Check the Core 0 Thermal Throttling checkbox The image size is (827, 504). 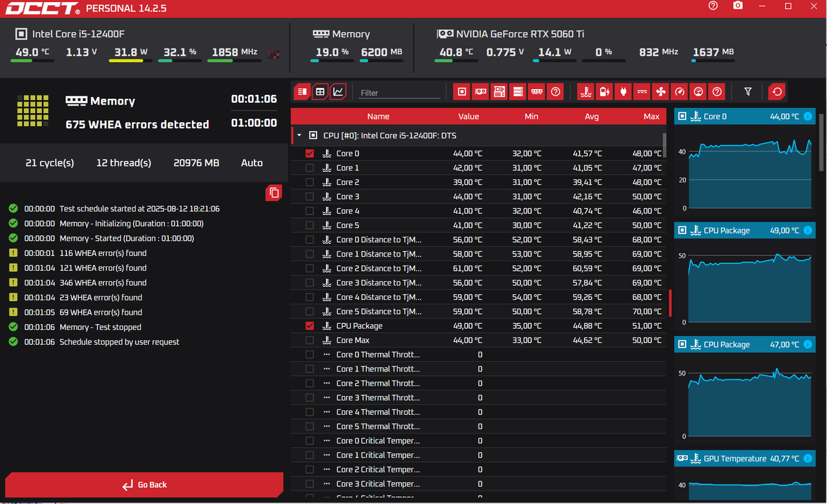(x=309, y=355)
